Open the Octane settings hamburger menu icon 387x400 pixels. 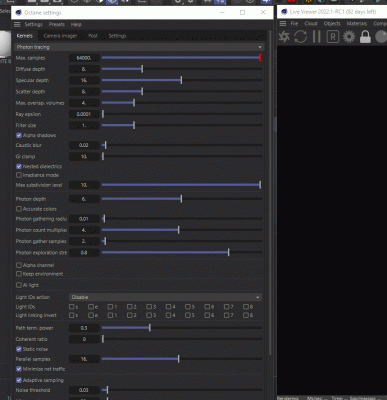click(17, 24)
